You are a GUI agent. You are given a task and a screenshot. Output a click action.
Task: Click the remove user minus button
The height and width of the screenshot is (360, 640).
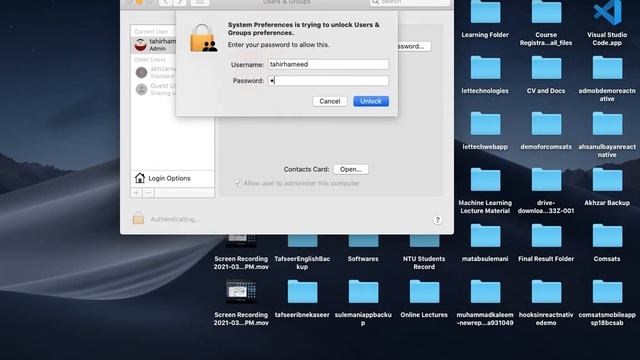click(x=149, y=193)
